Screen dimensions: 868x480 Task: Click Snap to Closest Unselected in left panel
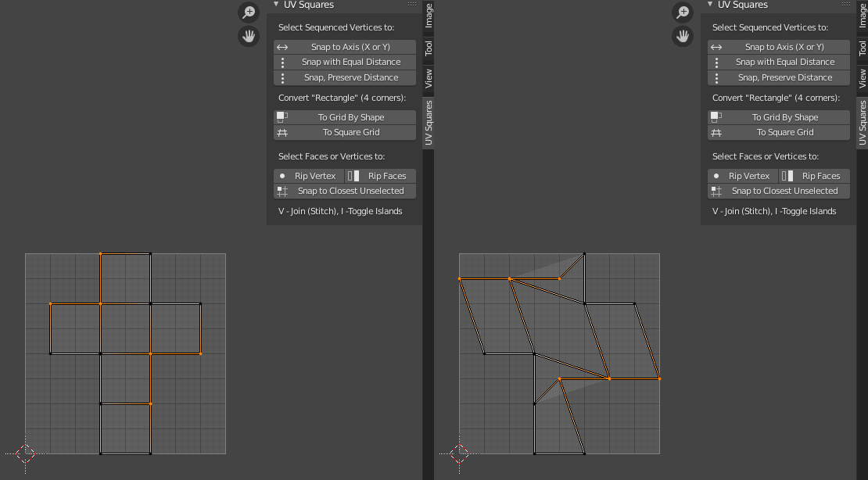[x=345, y=191]
